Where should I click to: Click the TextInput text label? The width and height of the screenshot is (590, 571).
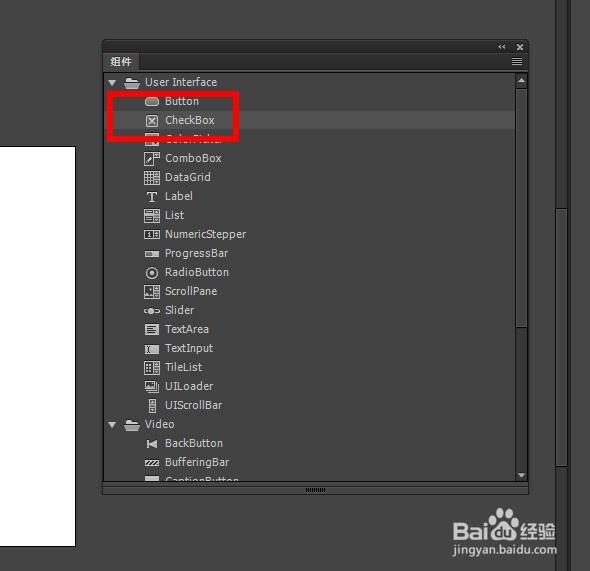[x=189, y=348]
